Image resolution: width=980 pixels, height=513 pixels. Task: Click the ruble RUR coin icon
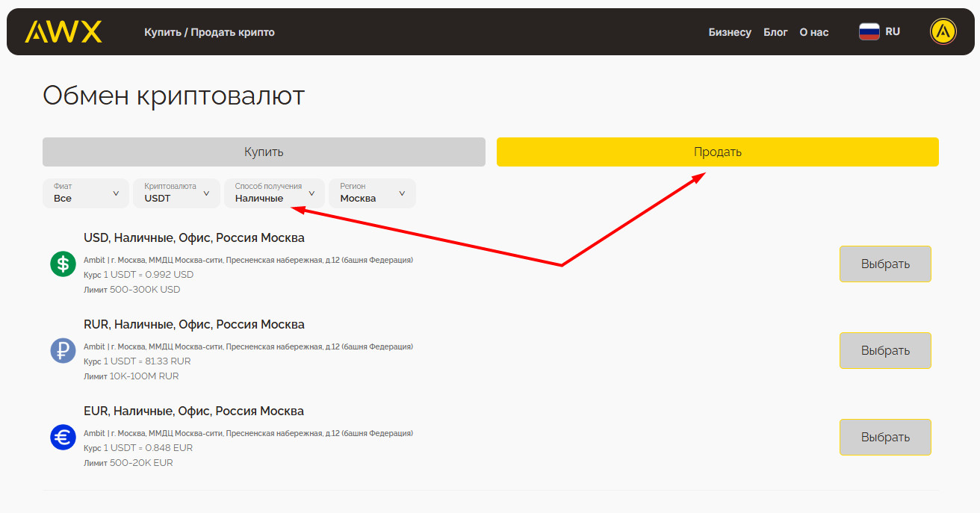(x=63, y=350)
